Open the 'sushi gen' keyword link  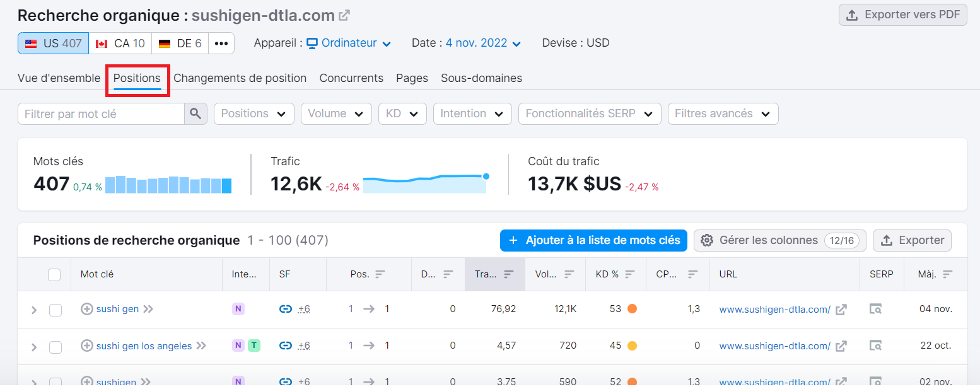pyautogui.click(x=117, y=309)
